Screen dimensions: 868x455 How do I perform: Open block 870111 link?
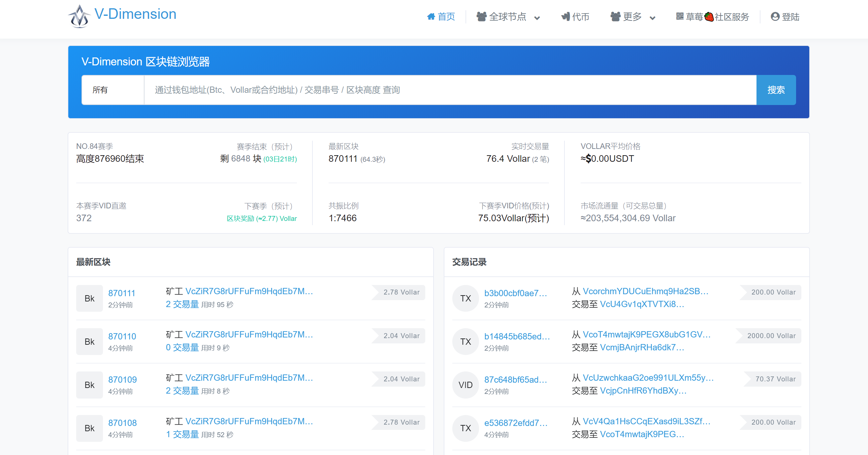[122, 293]
